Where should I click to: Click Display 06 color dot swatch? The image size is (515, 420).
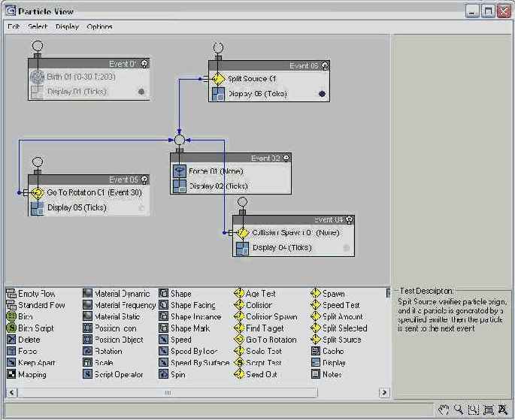tap(323, 94)
